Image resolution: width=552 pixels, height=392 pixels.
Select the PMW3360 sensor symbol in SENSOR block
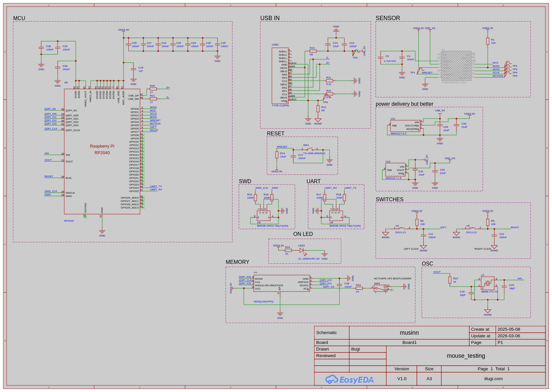tap(456, 66)
